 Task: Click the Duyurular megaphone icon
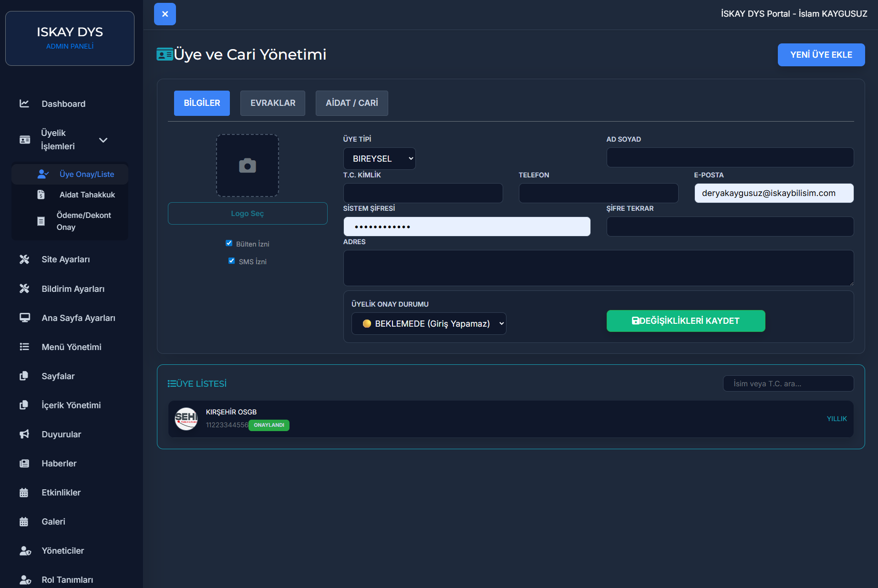tap(24, 434)
